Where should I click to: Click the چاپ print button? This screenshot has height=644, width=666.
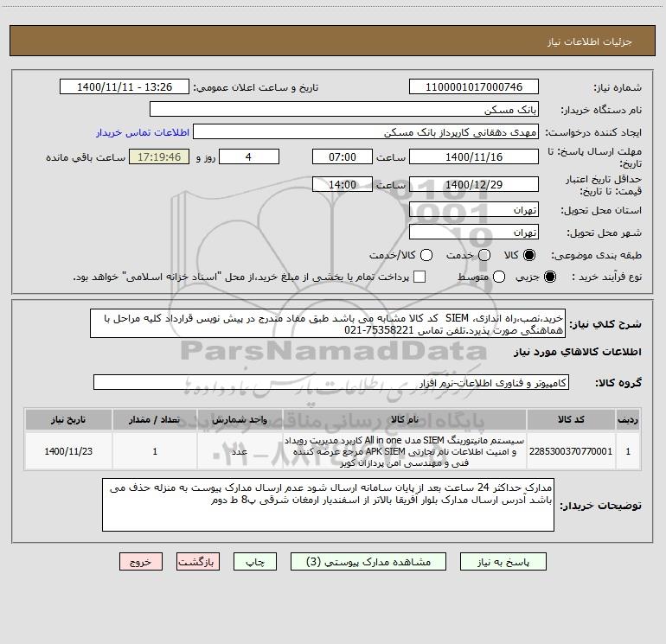255,562
